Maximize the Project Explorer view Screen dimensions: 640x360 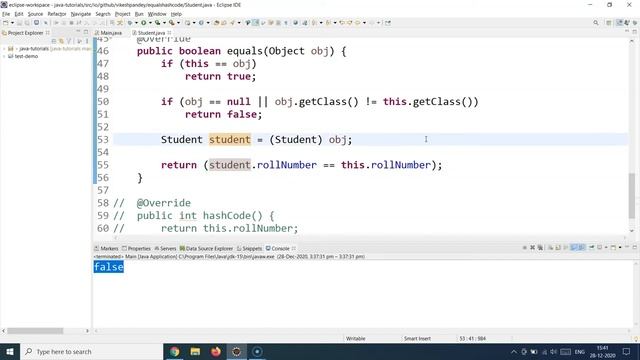coord(86,32)
